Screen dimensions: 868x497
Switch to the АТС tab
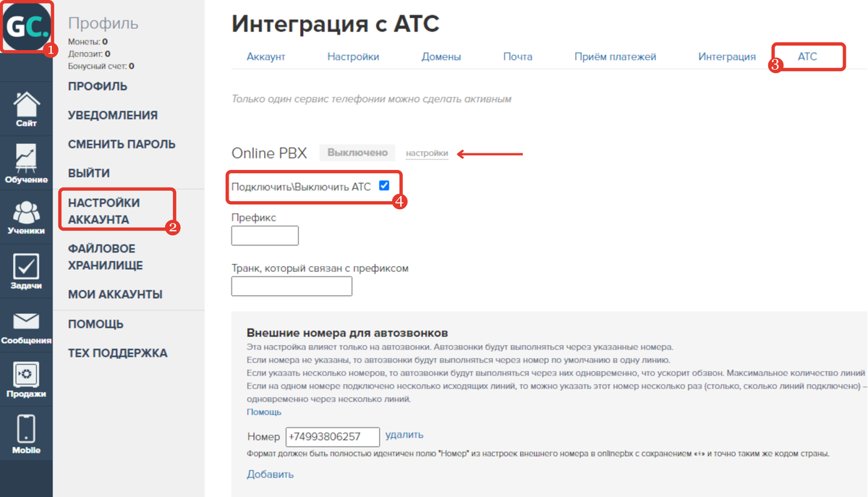pos(807,56)
